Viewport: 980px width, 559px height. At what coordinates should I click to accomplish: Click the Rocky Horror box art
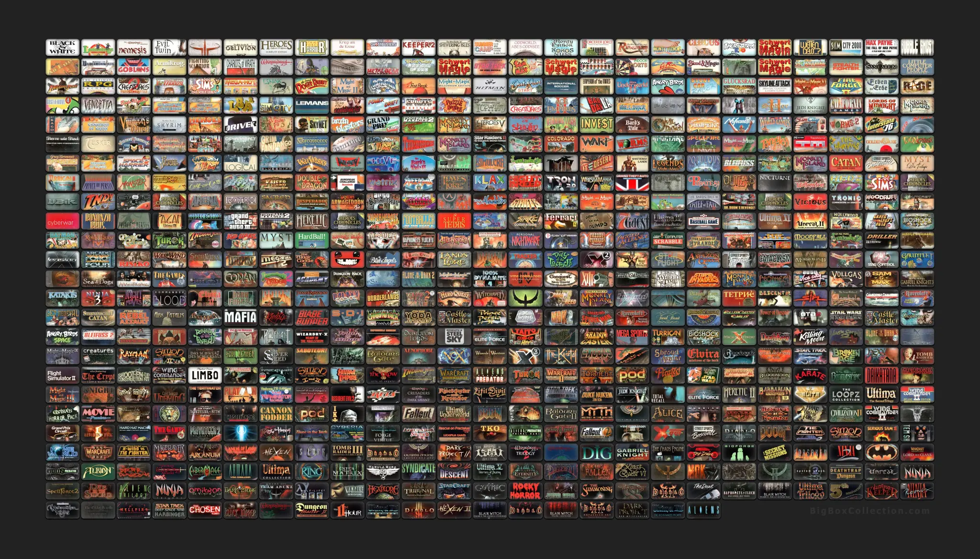(x=525, y=491)
